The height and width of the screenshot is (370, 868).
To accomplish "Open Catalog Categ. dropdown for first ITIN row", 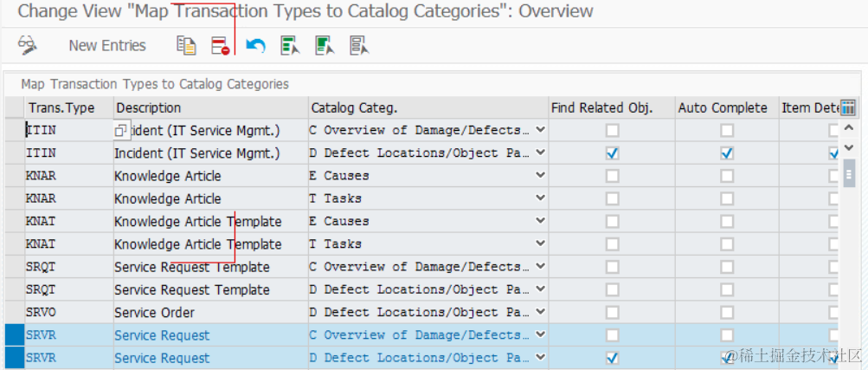I will click(x=540, y=131).
